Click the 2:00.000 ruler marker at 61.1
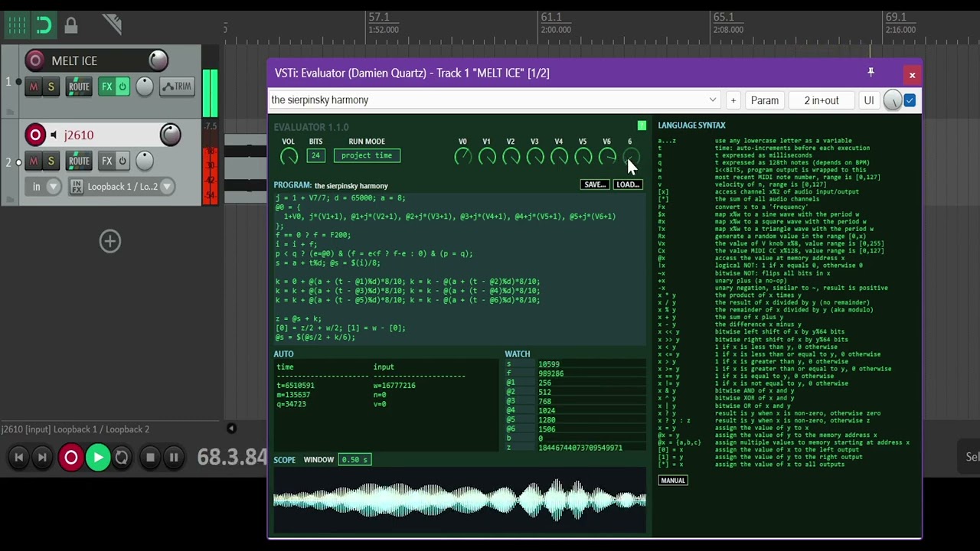The image size is (980, 551). coord(556,30)
